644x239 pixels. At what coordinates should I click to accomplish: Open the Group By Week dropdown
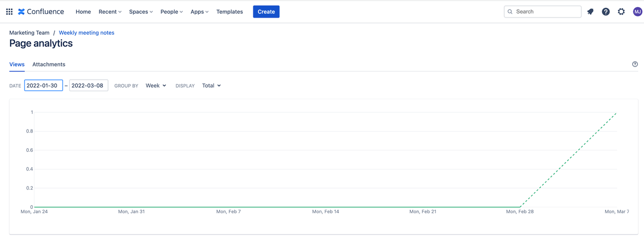click(155, 86)
